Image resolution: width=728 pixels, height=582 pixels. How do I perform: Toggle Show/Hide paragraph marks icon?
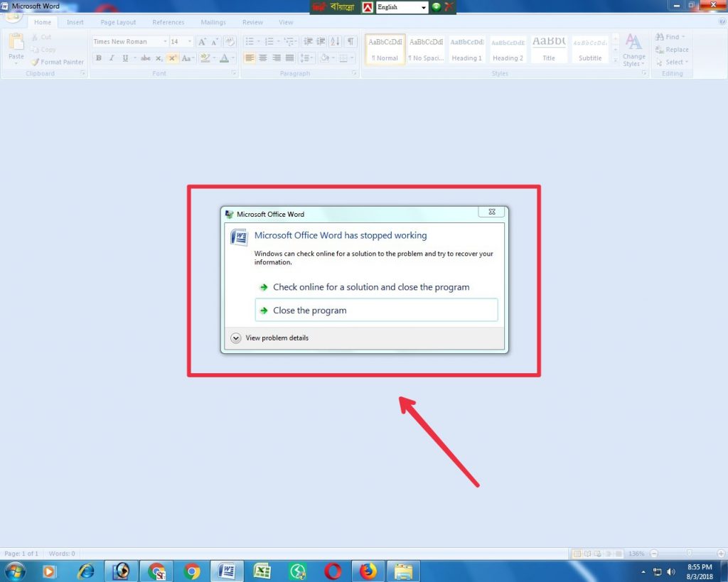350,42
